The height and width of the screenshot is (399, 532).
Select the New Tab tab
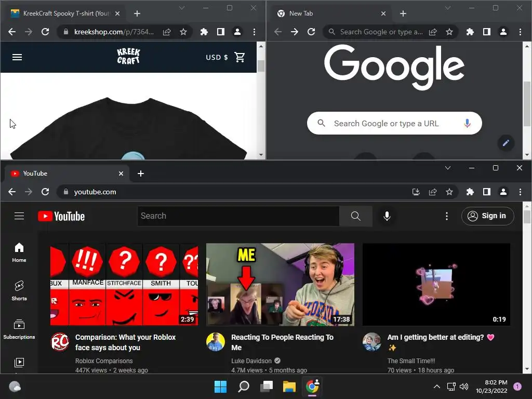[331, 14]
